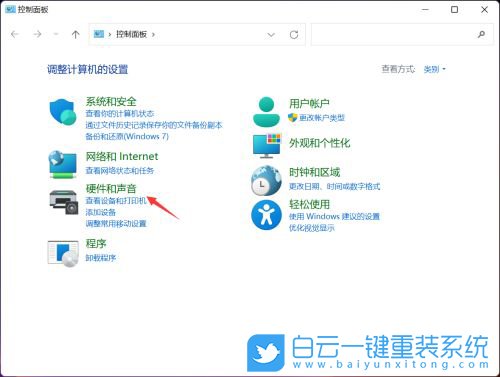Click 通过文件历史记录保存你的文件备份副本 link
This screenshot has height=377, width=500.
[154, 125]
